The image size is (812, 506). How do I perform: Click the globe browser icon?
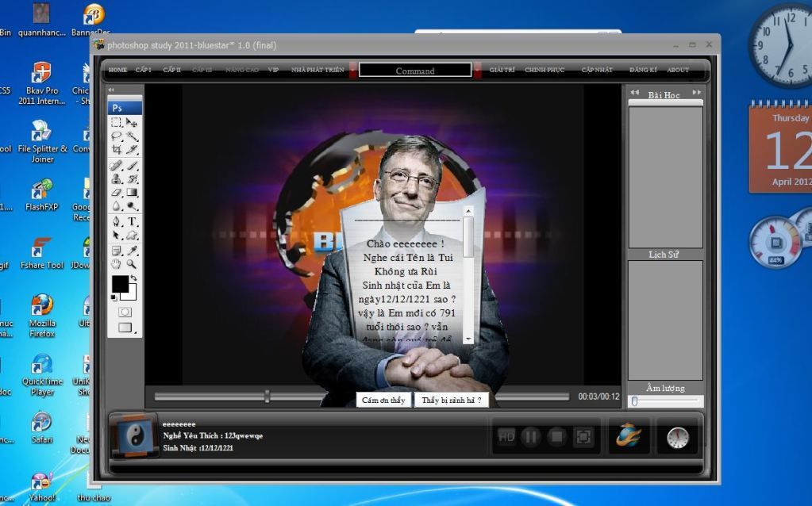(x=628, y=435)
